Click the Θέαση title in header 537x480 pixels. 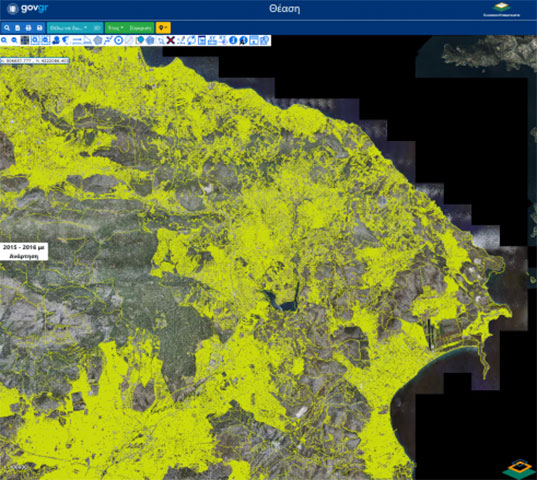284,9
